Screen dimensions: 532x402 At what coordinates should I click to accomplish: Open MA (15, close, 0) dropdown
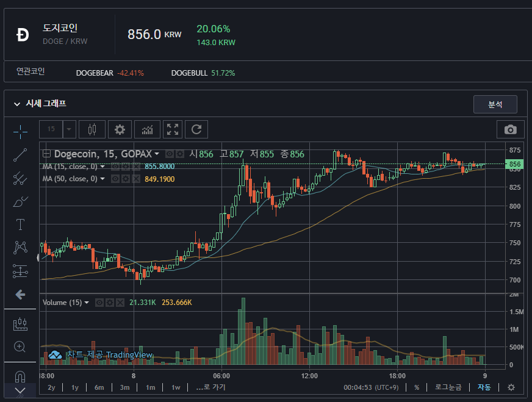tap(102, 167)
